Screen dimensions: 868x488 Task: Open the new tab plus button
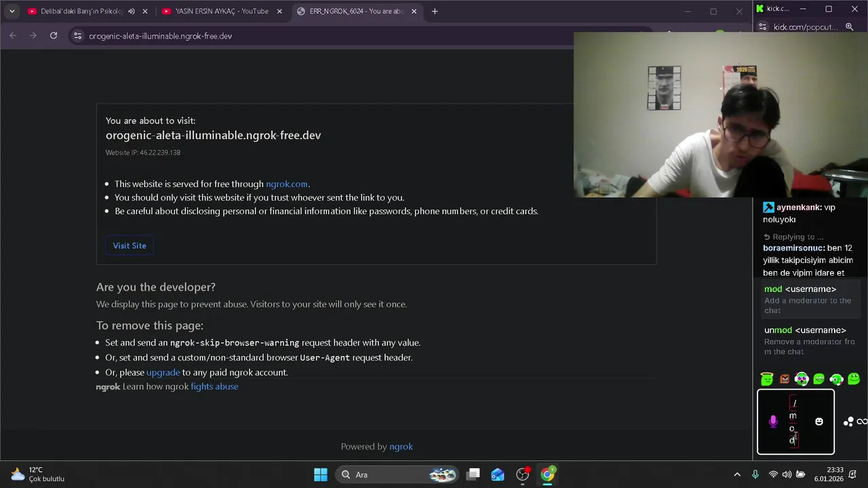point(435,11)
